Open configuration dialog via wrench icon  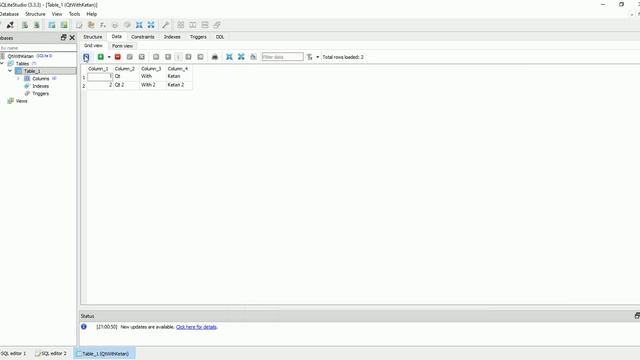165,25
